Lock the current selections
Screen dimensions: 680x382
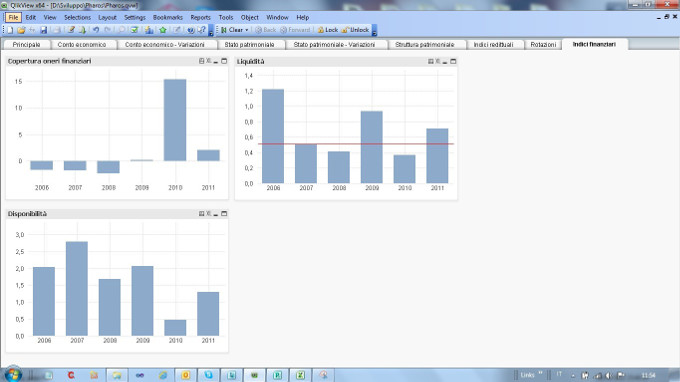click(327, 30)
